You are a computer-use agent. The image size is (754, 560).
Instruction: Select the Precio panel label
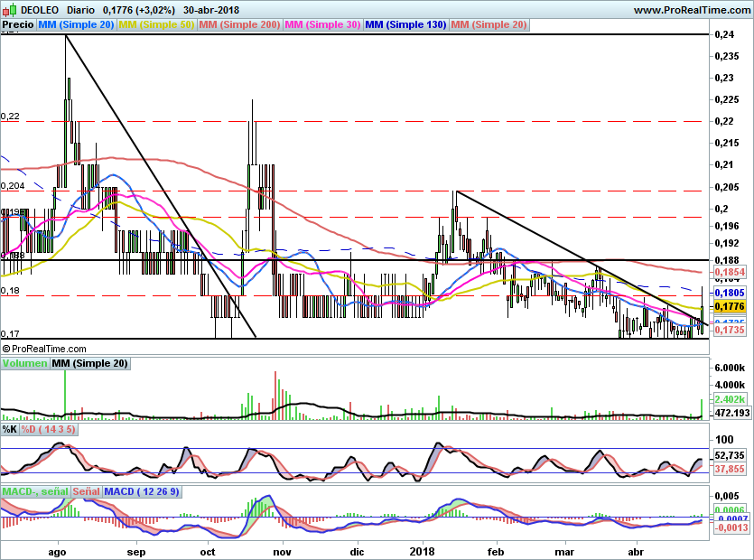[x=18, y=25]
